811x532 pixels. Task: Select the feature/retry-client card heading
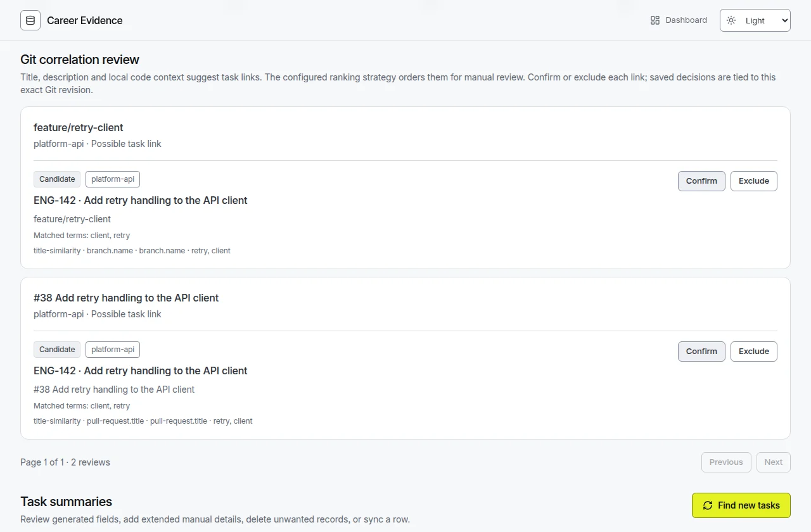pos(79,127)
